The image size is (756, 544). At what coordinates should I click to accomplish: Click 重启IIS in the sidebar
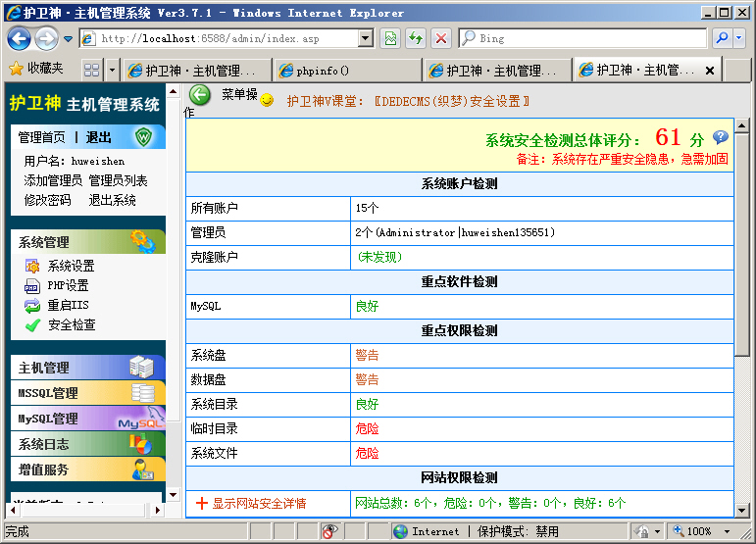point(68,305)
